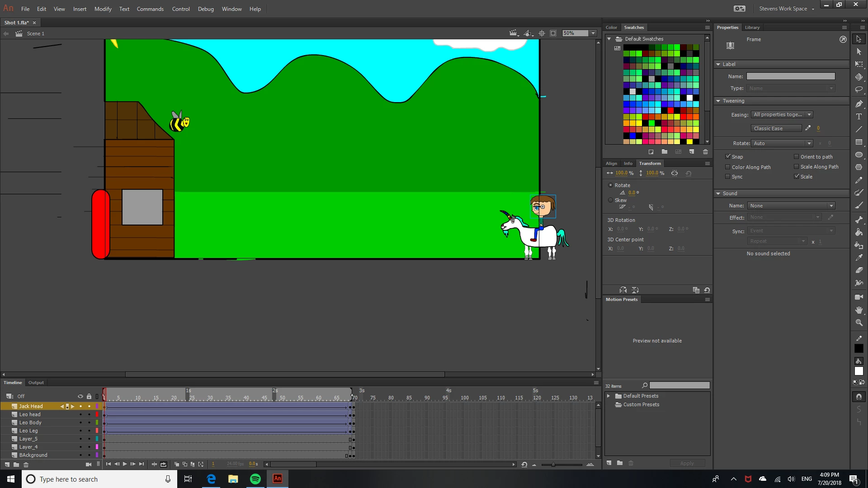868x488 pixels.
Task: Select the Text tool
Action: coord(859,117)
